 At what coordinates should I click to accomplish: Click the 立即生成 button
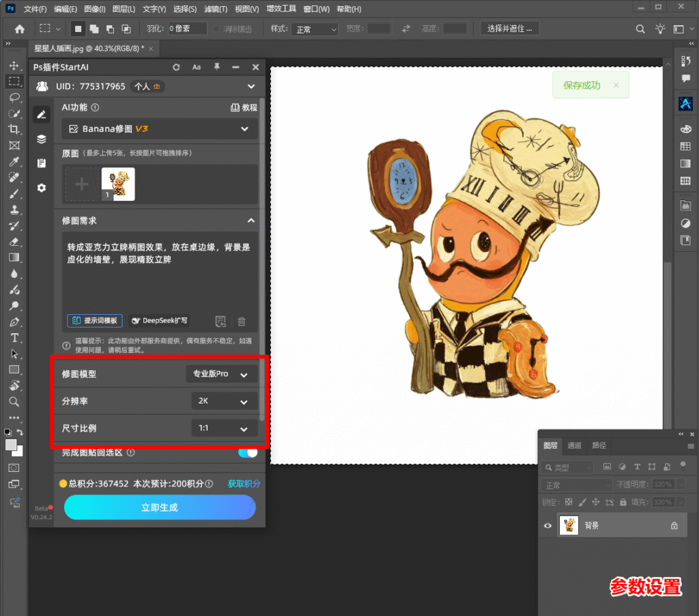click(x=160, y=507)
